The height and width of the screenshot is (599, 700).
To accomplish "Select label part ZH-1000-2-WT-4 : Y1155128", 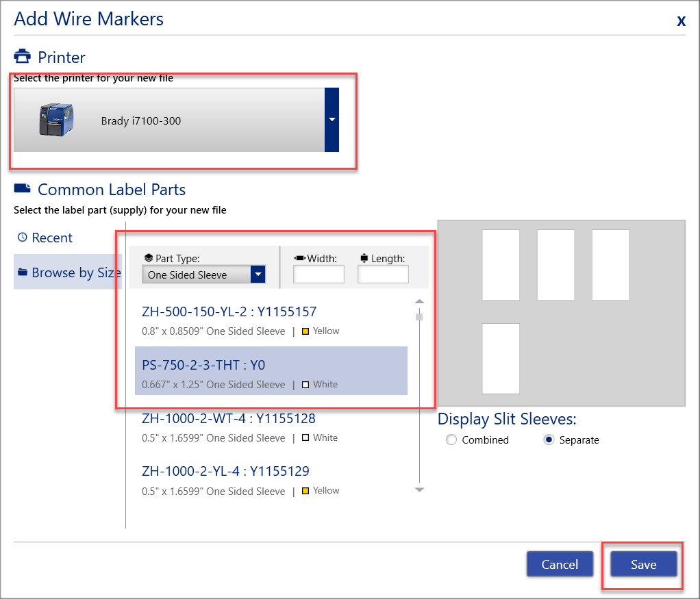I will coord(229,418).
